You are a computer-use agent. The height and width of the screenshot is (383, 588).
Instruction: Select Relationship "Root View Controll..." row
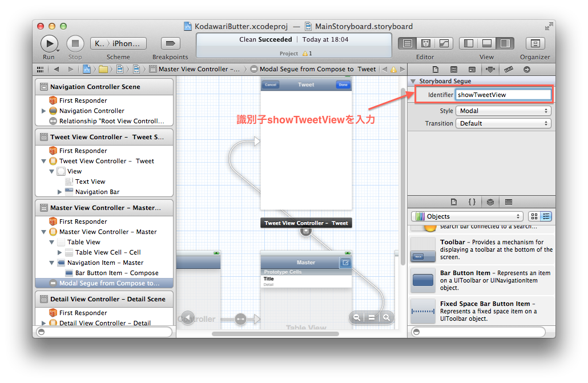(104, 121)
